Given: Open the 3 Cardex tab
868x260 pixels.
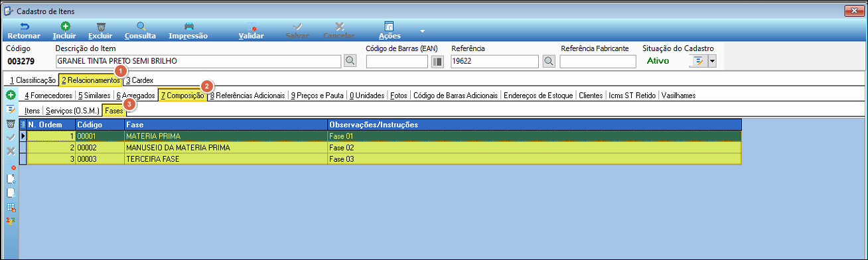Looking at the screenshot, I should (139, 80).
